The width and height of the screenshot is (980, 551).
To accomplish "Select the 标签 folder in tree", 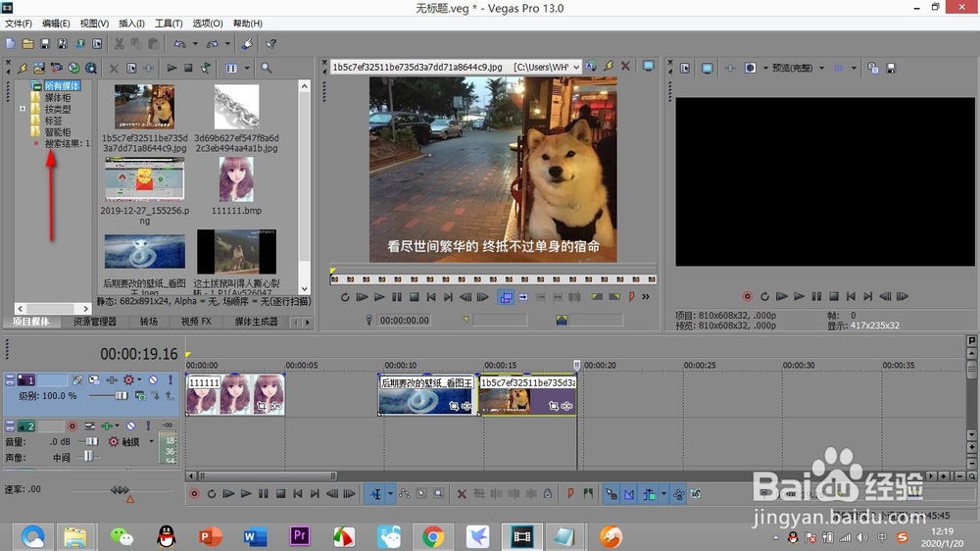I will [53, 120].
